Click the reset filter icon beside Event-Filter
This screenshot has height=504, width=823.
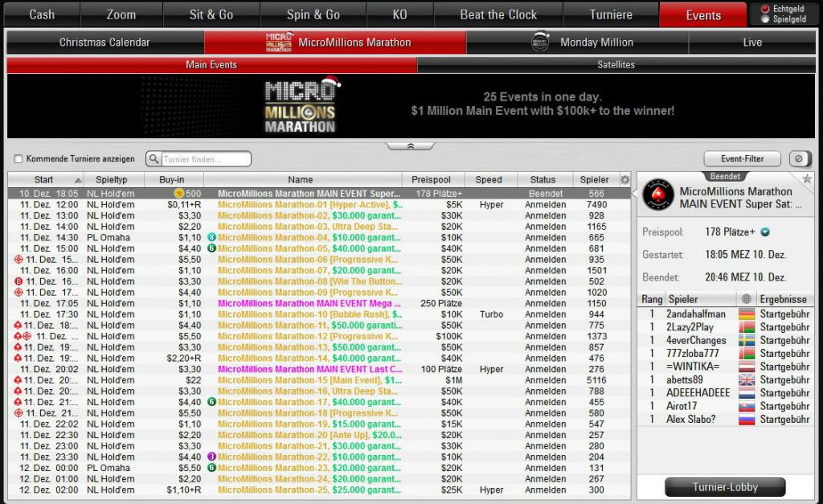click(x=799, y=158)
